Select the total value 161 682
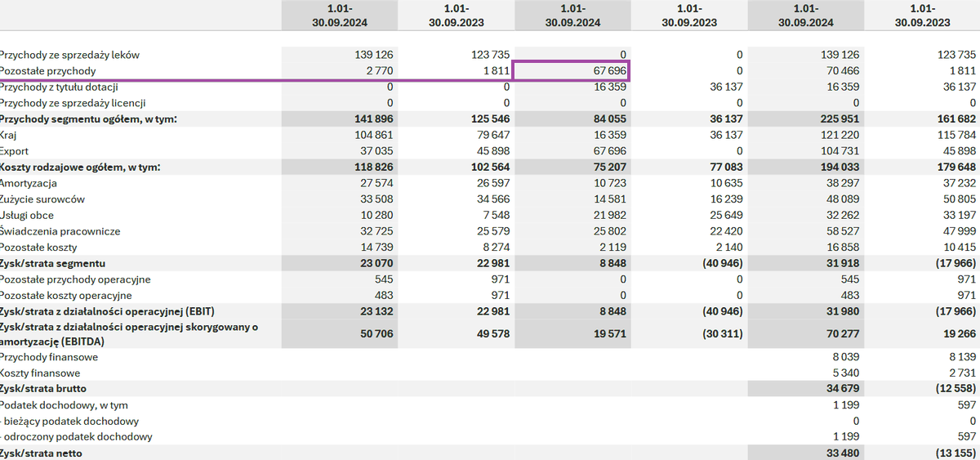Image resolution: width=980 pixels, height=460 pixels. [956, 119]
